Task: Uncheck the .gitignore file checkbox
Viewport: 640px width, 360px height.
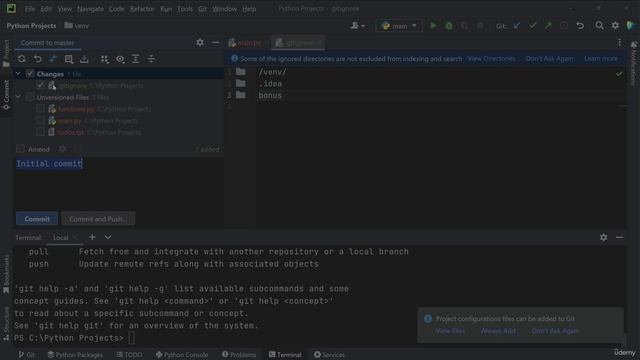Action: (x=40, y=85)
